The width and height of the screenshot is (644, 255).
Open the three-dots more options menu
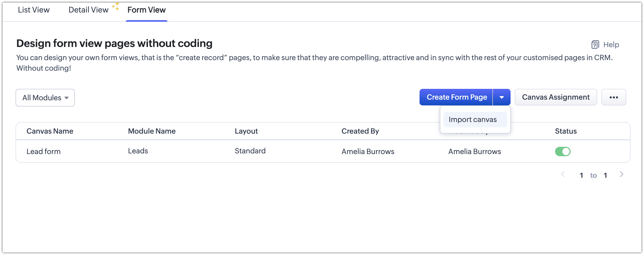(x=613, y=97)
